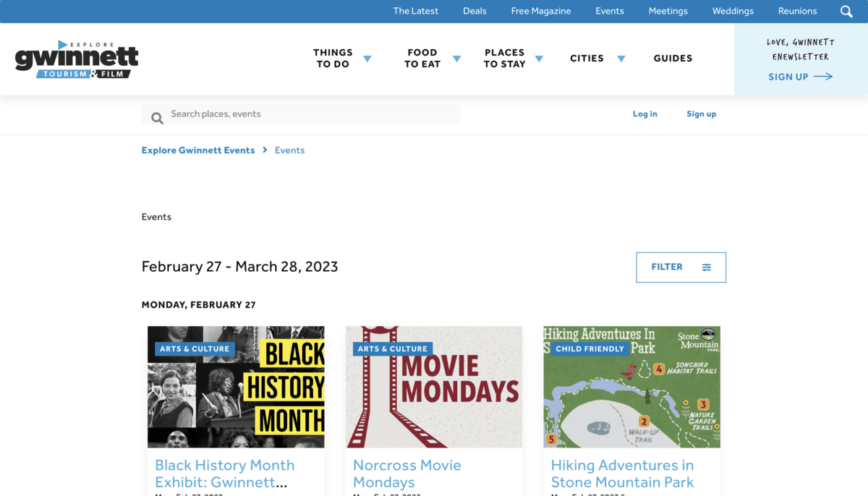Open Weddings in top bar
This screenshot has width=868, height=496.
[733, 11]
